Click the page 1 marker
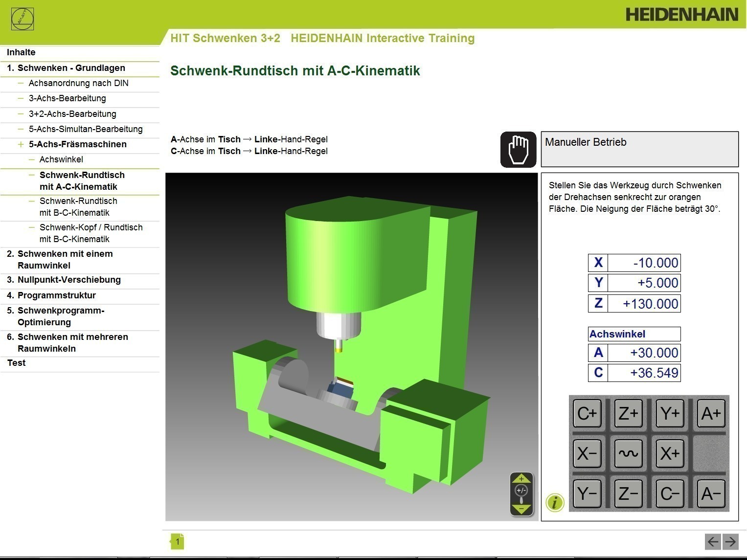The image size is (747, 560). point(177,541)
